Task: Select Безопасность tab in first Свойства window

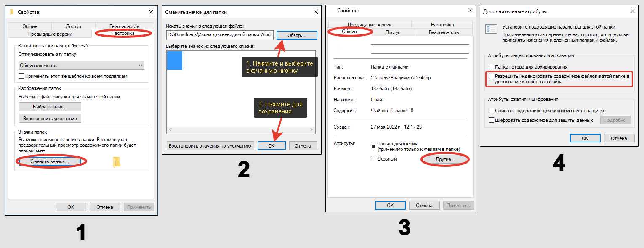Action: tap(124, 26)
